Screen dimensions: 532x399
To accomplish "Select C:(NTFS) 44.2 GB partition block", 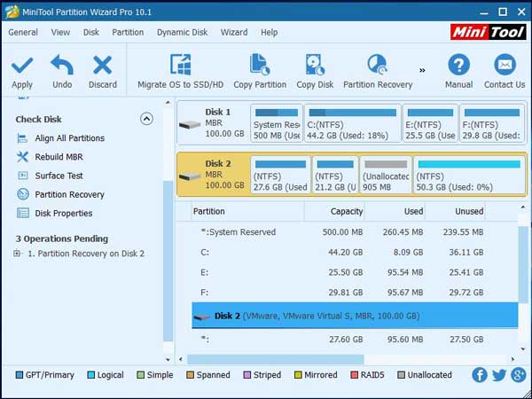I will [353, 123].
